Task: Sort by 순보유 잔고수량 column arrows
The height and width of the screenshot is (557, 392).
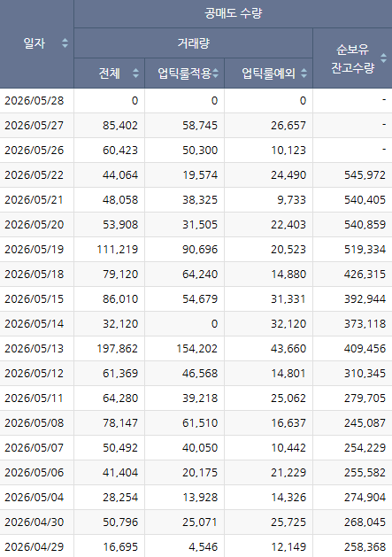Action: 383,58
